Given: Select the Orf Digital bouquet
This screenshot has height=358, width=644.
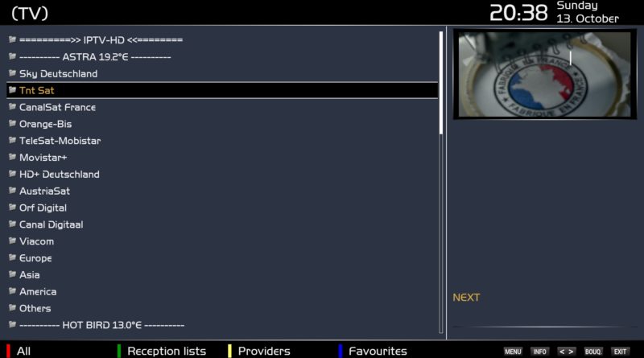Looking at the screenshot, I should click(222, 208).
